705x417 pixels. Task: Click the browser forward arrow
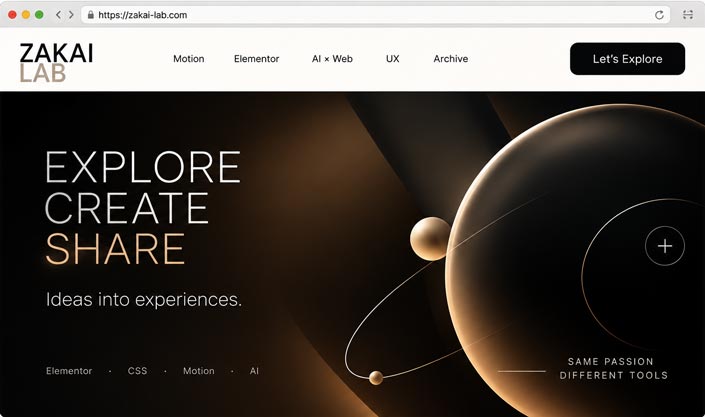click(71, 15)
